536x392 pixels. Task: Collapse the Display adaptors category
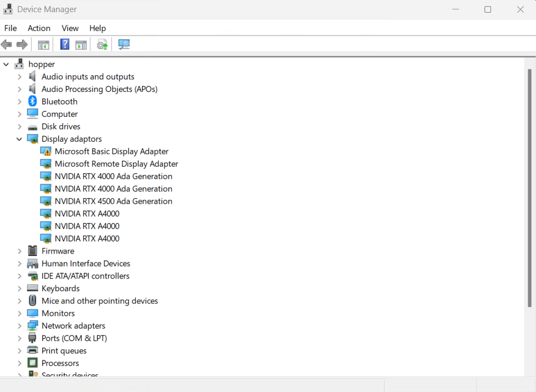coord(19,138)
